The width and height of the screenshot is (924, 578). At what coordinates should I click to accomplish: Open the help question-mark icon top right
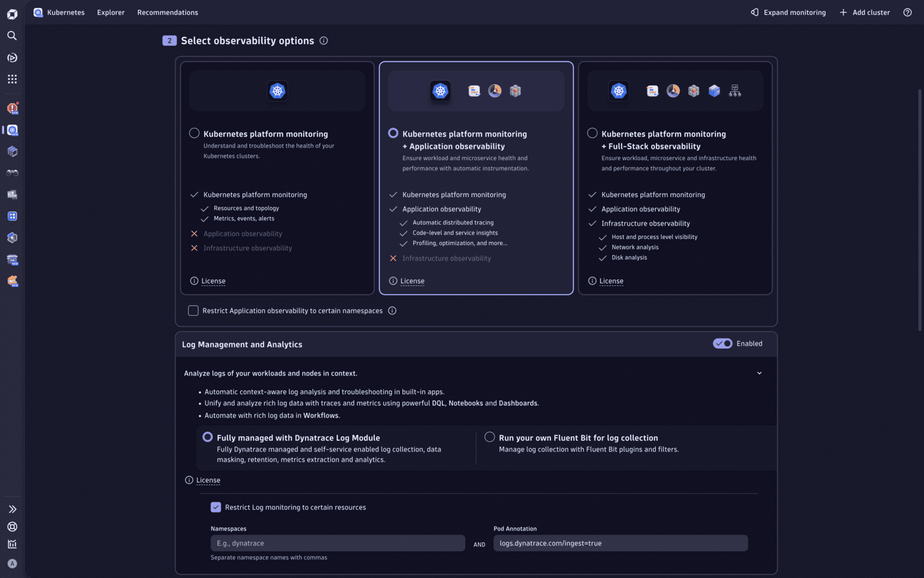coord(907,12)
